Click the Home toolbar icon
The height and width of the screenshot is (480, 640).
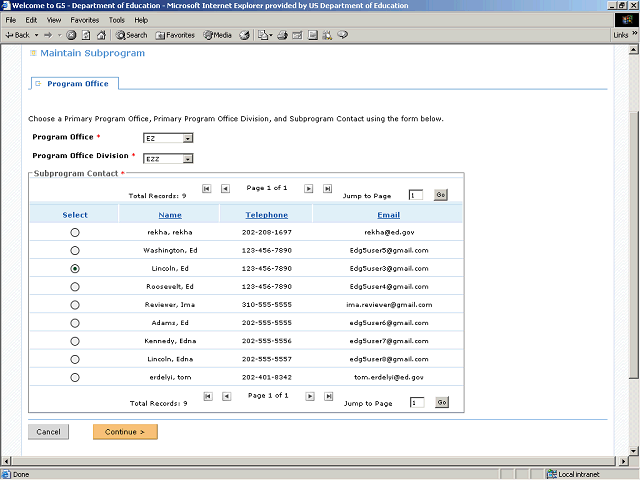click(98, 35)
